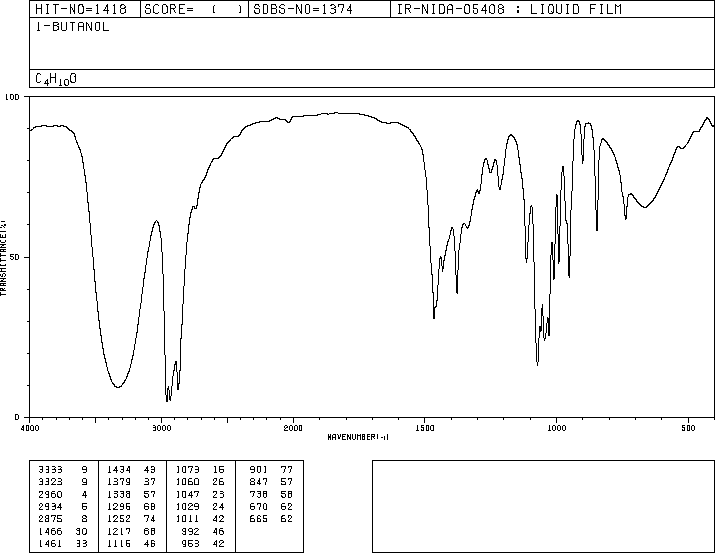The image size is (715, 553).
Task: Click the C4H10O molecular formula
Action: pyautogui.click(x=56, y=79)
